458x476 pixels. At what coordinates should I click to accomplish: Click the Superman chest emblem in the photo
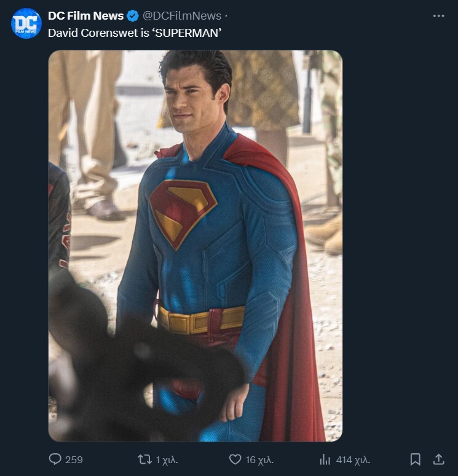pos(182,211)
